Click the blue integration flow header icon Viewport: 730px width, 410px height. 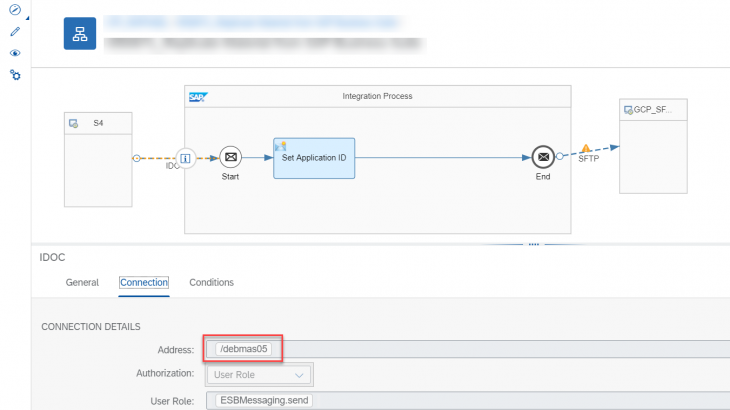(80, 34)
